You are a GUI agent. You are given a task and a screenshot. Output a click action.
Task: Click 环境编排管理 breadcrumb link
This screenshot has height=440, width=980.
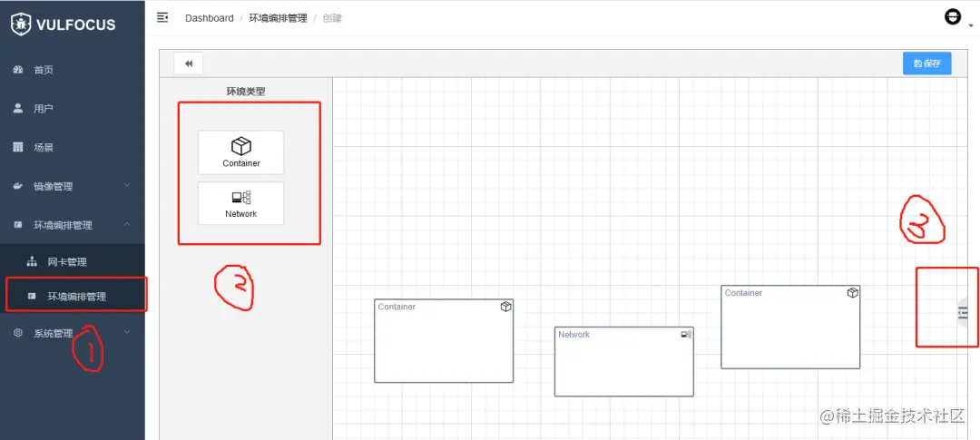click(x=279, y=18)
